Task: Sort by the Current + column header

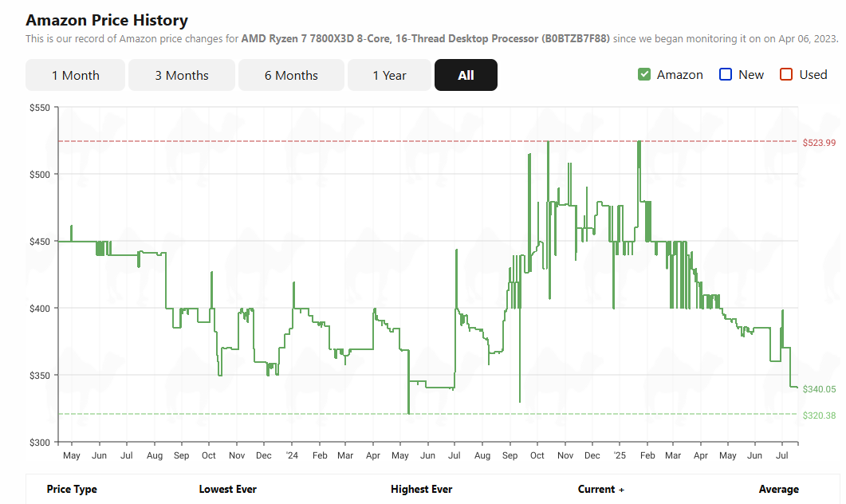Action: point(601,489)
